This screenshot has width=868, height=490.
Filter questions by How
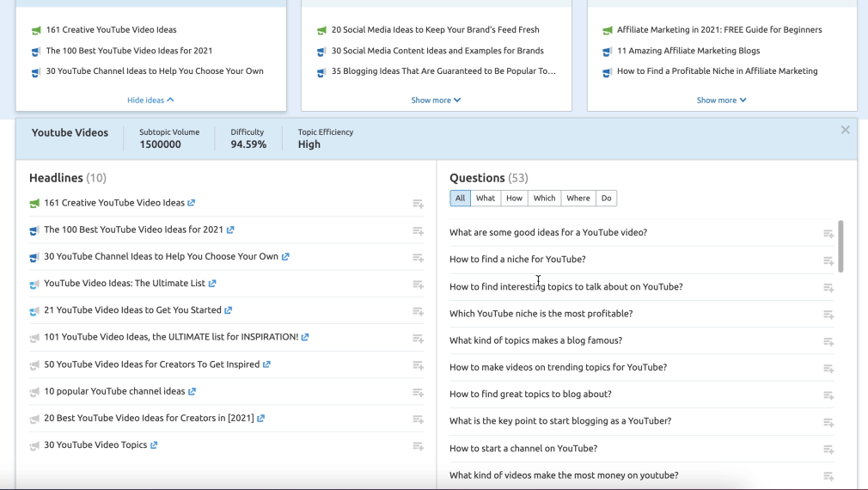click(514, 199)
